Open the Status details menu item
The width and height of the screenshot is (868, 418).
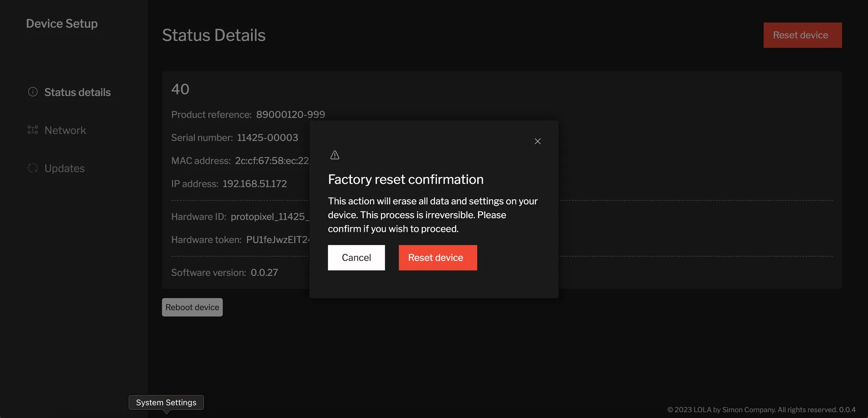coord(77,92)
